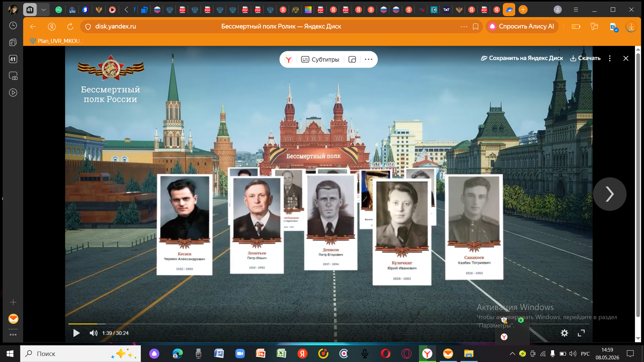
Task: Open Windows notification center
Action: coord(630,354)
